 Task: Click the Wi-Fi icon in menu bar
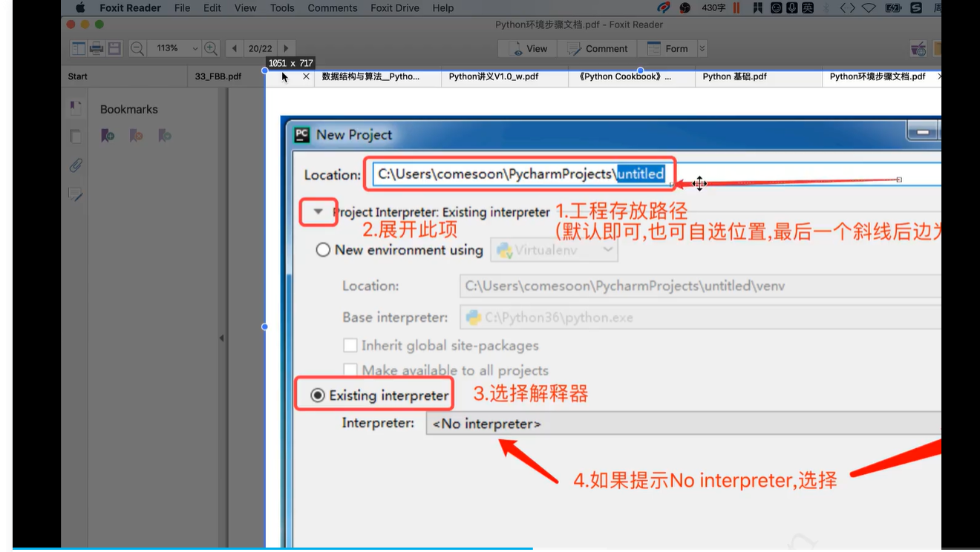point(869,8)
